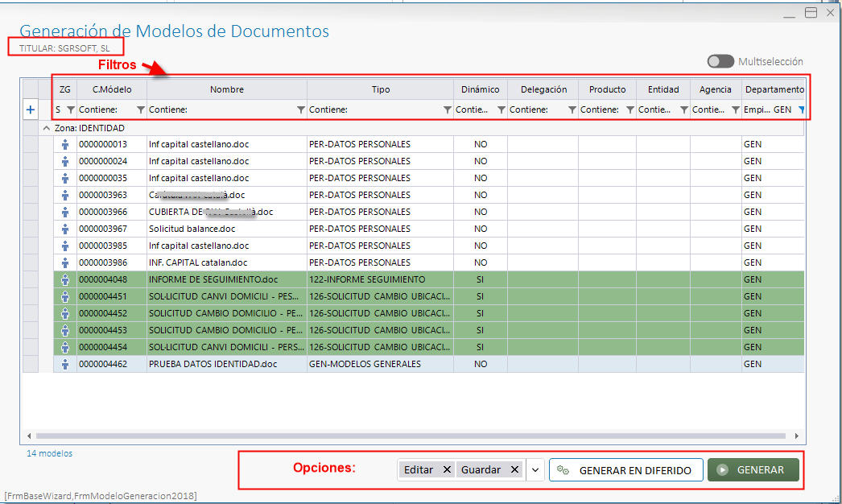This screenshot has height=504, width=842.
Task: Sort by the Dinámico column header
Action: [x=480, y=89]
